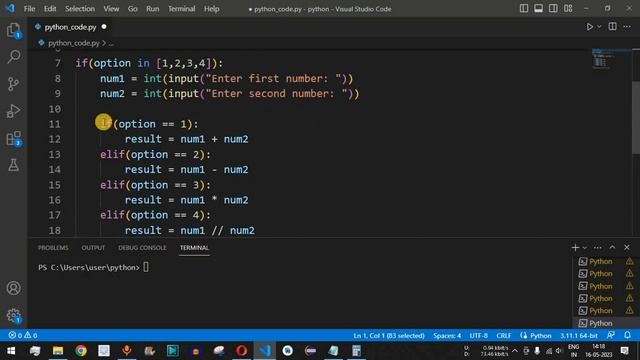Split the editor to the right
Viewport: 640px width, 360px height.
point(612,27)
